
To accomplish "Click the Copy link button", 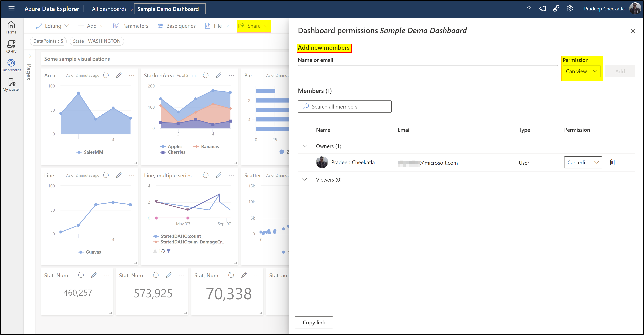I will (314, 322).
